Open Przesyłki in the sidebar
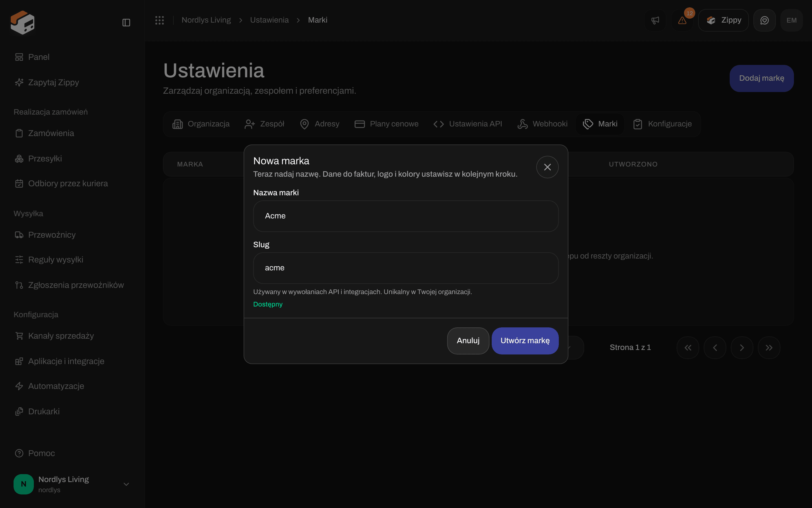 click(72, 159)
